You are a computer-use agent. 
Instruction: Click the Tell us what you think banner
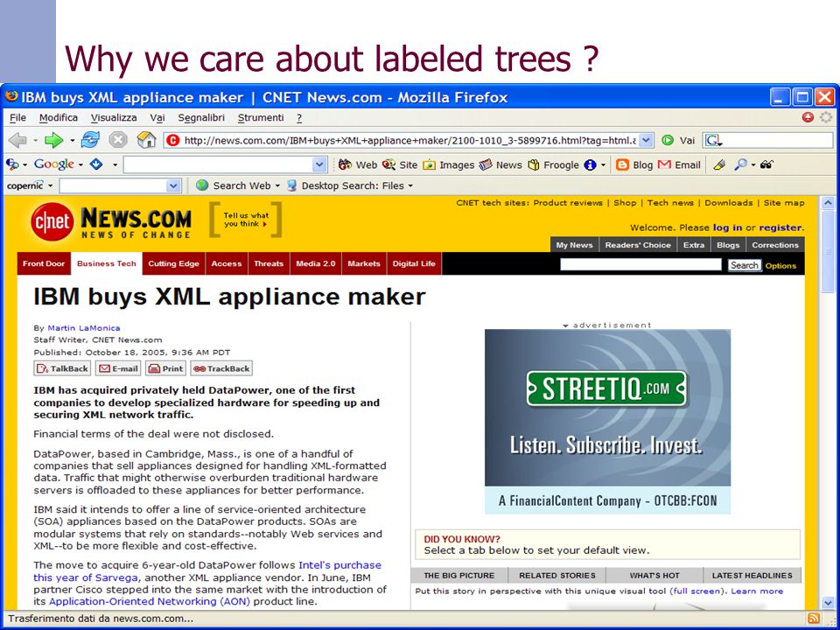click(245, 220)
